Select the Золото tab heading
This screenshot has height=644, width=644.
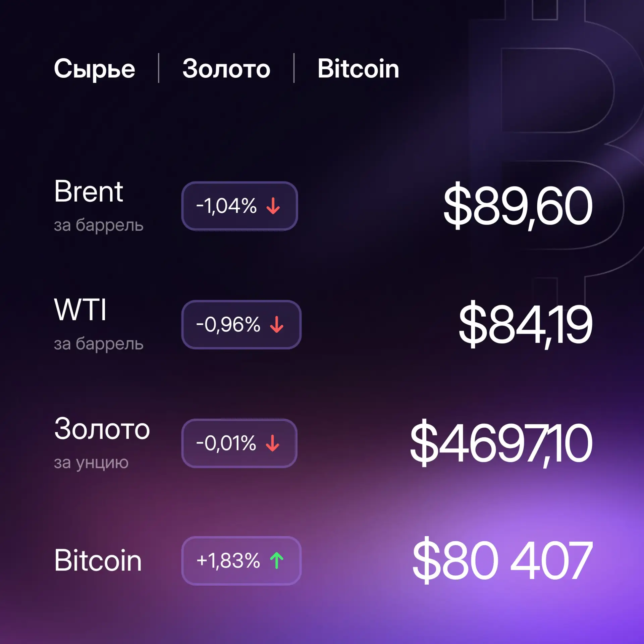(x=226, y=69)
